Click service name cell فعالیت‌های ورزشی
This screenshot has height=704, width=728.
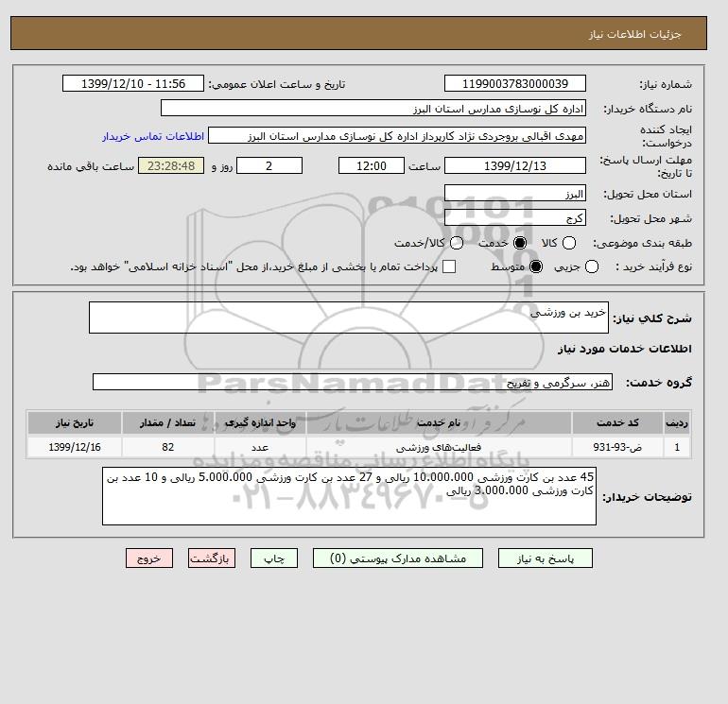(x=439, y=447)
